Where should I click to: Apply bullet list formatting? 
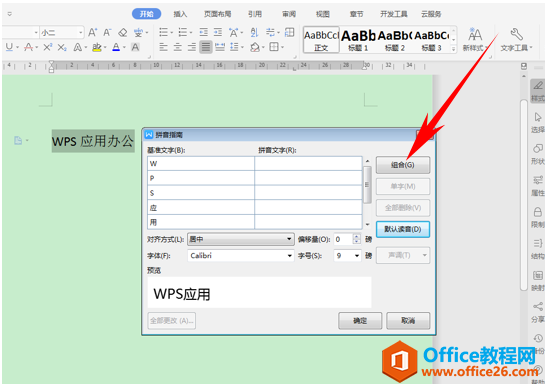(164, 33)
